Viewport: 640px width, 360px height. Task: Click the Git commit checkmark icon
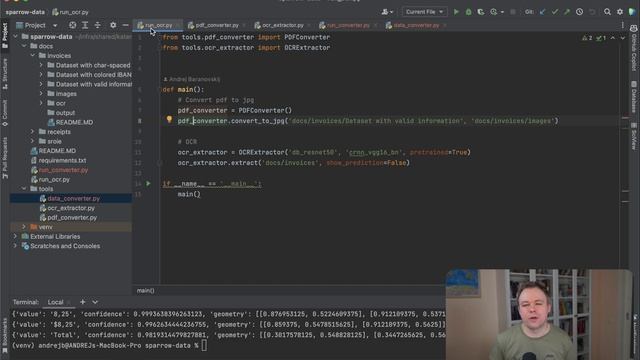point(555,12)
